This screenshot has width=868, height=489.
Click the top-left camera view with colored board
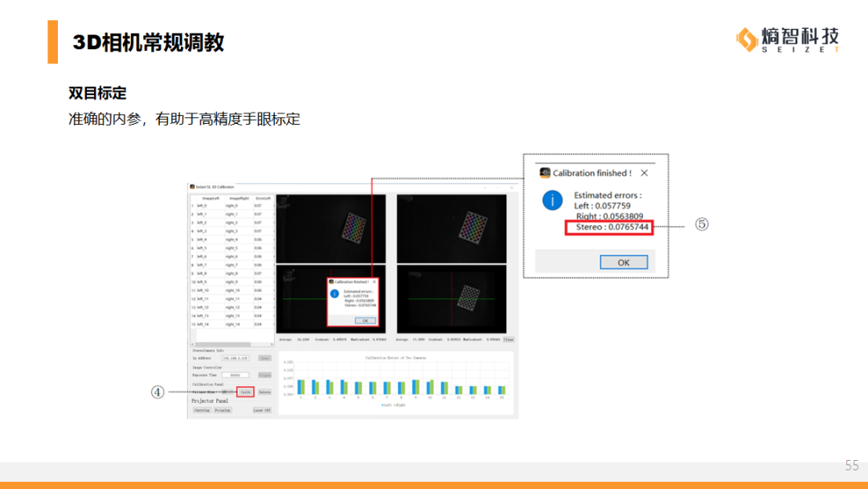pos(331,228)
